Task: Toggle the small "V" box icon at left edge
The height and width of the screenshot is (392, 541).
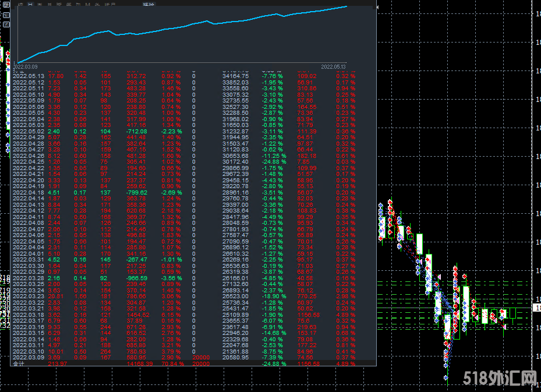Action: (6, 16)
